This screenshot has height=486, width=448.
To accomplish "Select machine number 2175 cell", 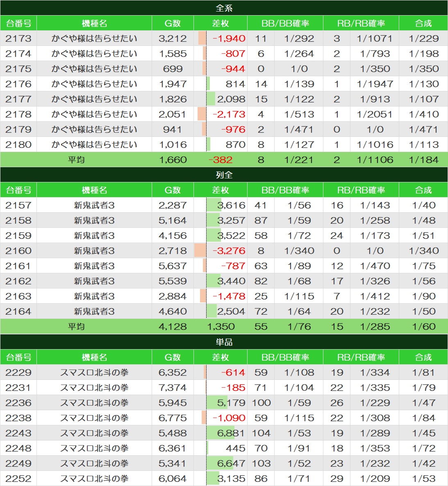I will click(18, 69).
